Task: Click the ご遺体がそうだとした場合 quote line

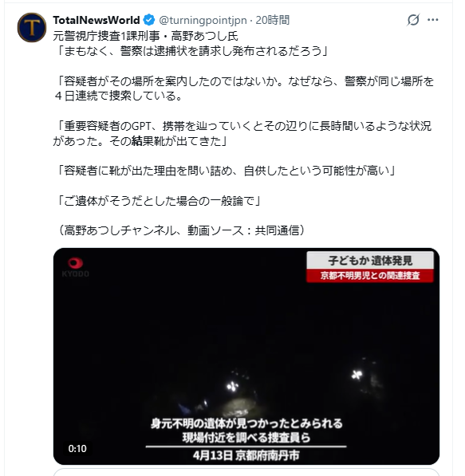Action: [x=157, y=201]
